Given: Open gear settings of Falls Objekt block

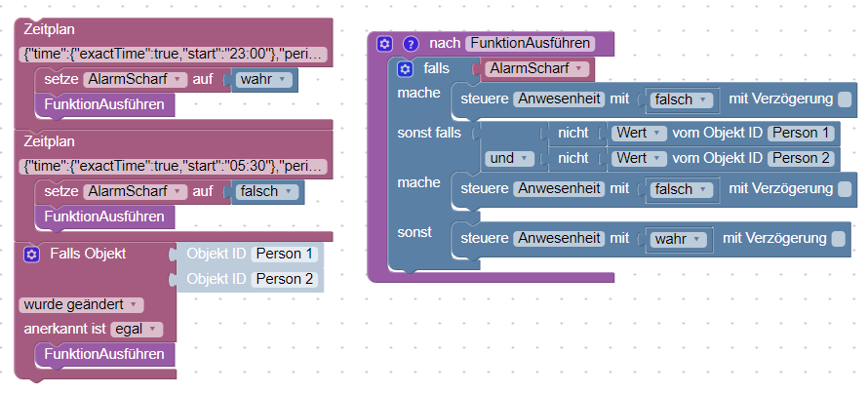Looking at the screenshot, I should coord(31,255).
